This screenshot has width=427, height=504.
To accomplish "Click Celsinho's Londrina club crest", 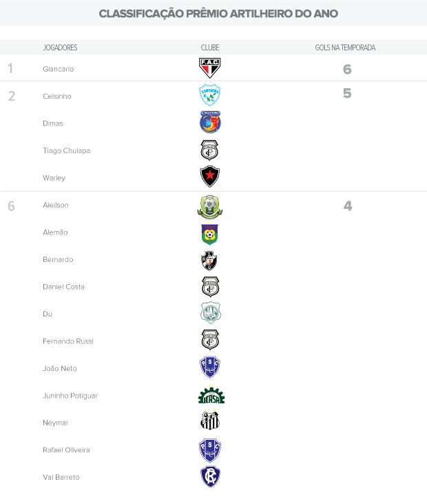I will [210, 94].
